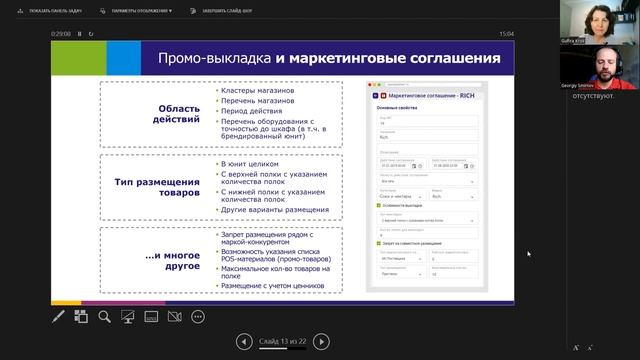
Task: Select the top woman participant video thumbnail
Action: pyautogui.click(x=600, y=22)
